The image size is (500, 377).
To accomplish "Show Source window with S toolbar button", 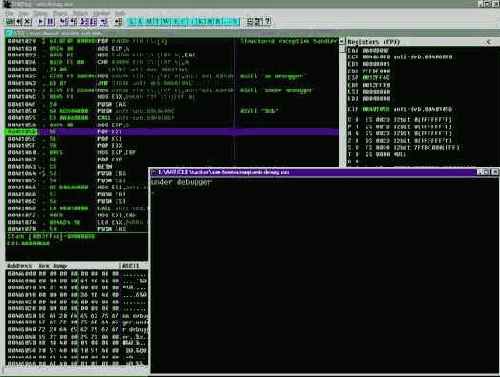I will point(235,22).
